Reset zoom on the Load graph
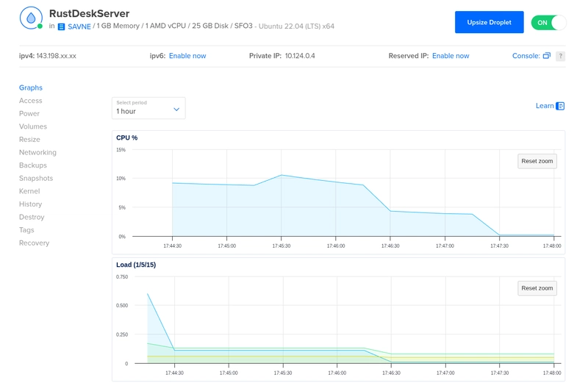This screenshot has height=383, width=588. pyautogui.click(x=537, y=288)
